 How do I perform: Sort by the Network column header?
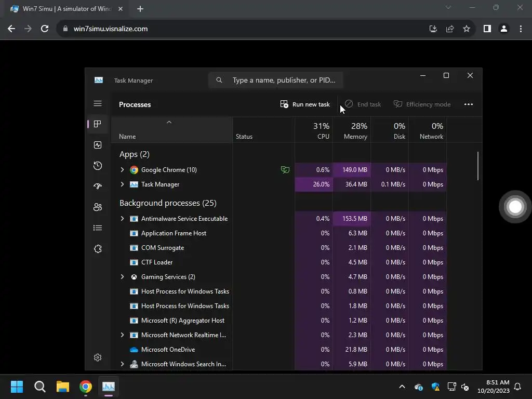pyautogui.click(x=428, y=130)
